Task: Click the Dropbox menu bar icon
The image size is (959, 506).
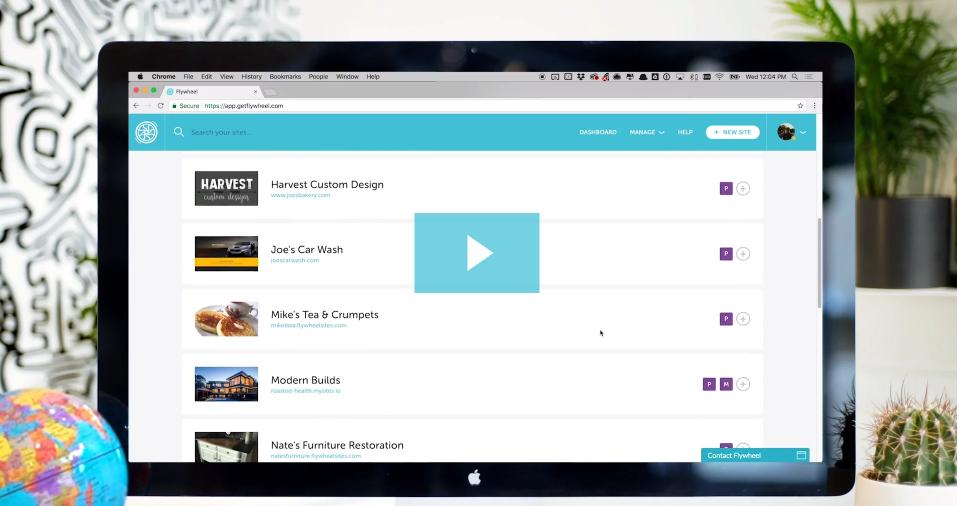Action: point(580,76)
